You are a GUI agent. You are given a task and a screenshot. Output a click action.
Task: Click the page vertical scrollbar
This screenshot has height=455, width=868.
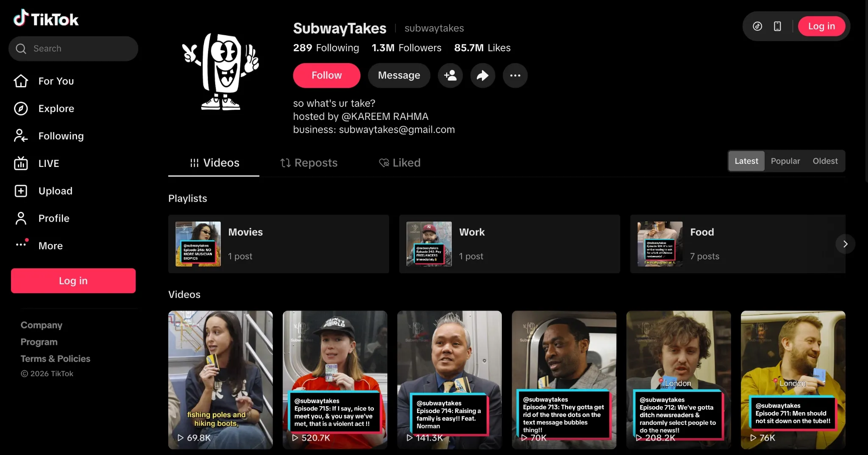pyautogui.click(x=866, y=91)
